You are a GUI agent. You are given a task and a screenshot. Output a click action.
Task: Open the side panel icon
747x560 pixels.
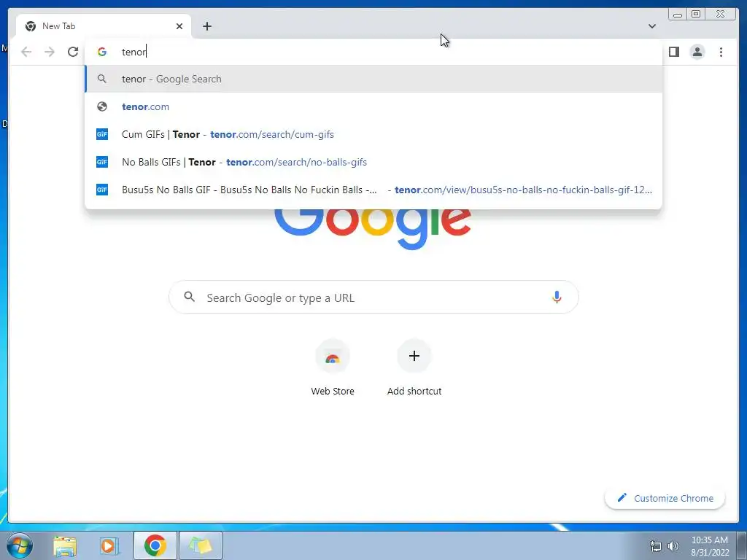click(673, 52)
